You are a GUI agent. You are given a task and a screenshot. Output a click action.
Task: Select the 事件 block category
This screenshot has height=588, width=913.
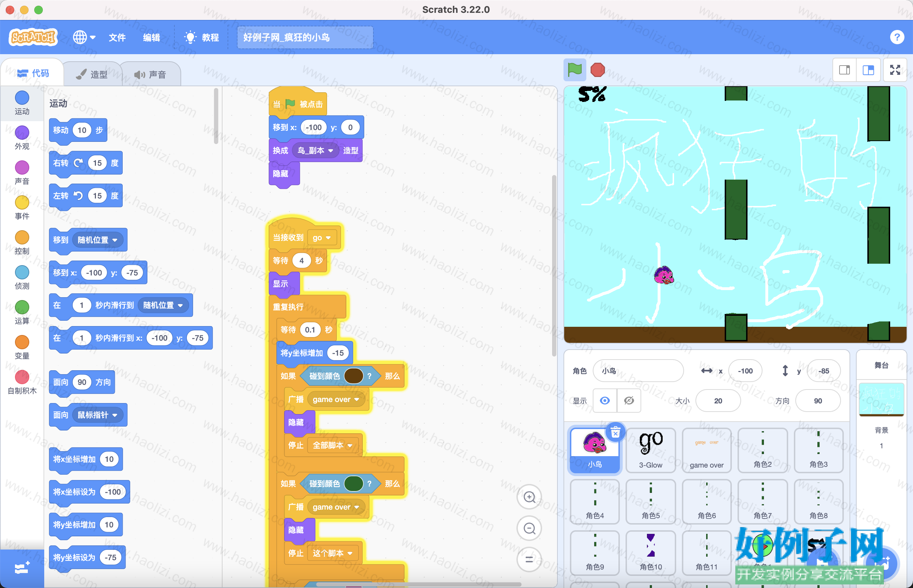click(x=22, y=207)
